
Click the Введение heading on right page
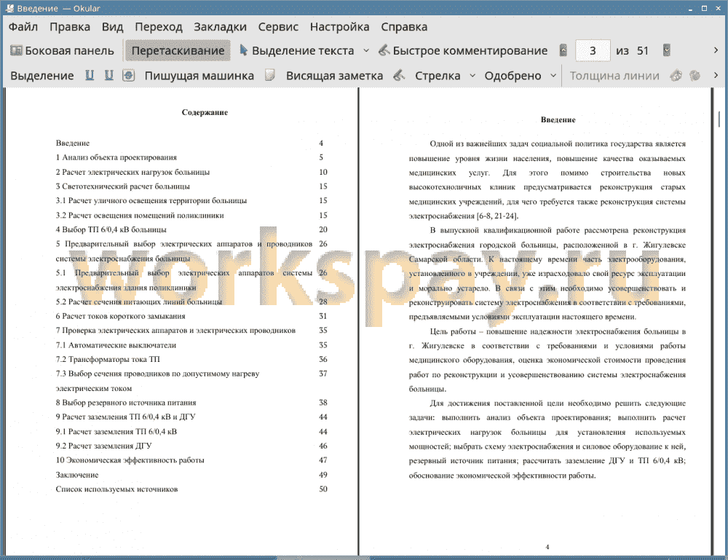pos(558,120)
